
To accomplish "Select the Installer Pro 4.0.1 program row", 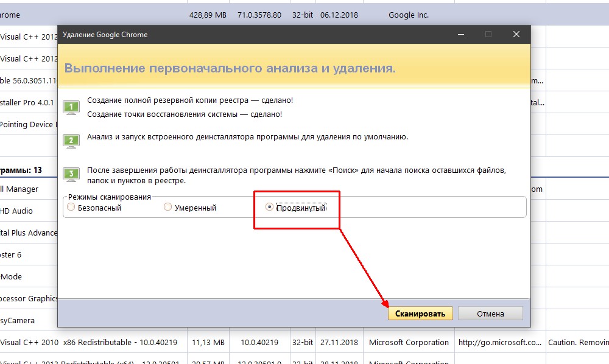I will (27, 102).
